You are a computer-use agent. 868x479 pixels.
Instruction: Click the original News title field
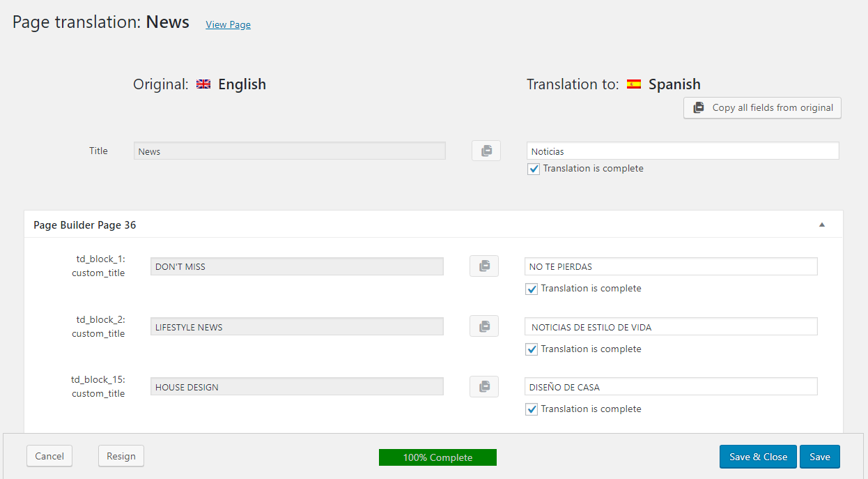(290, 151)
